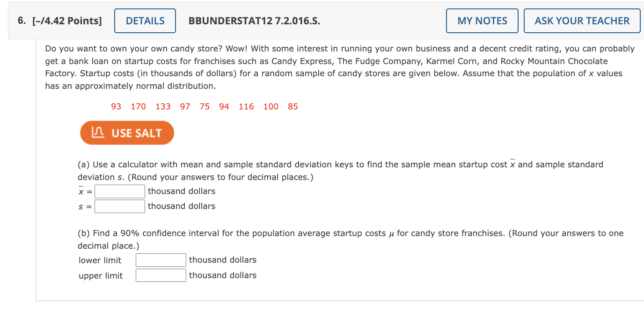Screen dimensions: 644x316
Task: Click the thousand dollars label beside x̄
Action: (181, 191)
